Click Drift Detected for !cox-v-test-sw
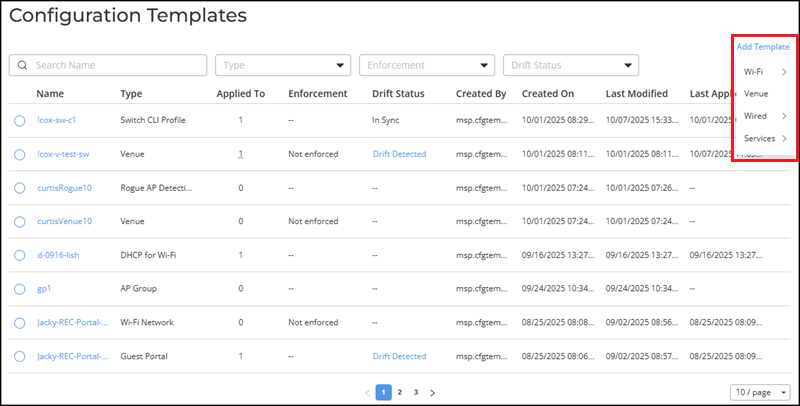Image resolution: width=800 pixels, height=406 pixels. click(399, 154)
